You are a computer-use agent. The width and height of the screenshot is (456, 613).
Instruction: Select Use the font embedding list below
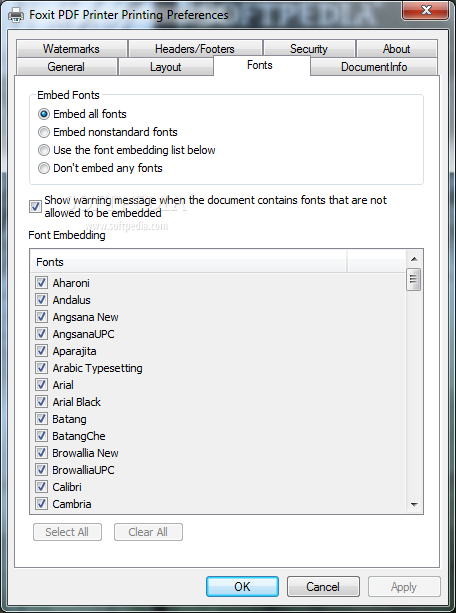point(127,150)
